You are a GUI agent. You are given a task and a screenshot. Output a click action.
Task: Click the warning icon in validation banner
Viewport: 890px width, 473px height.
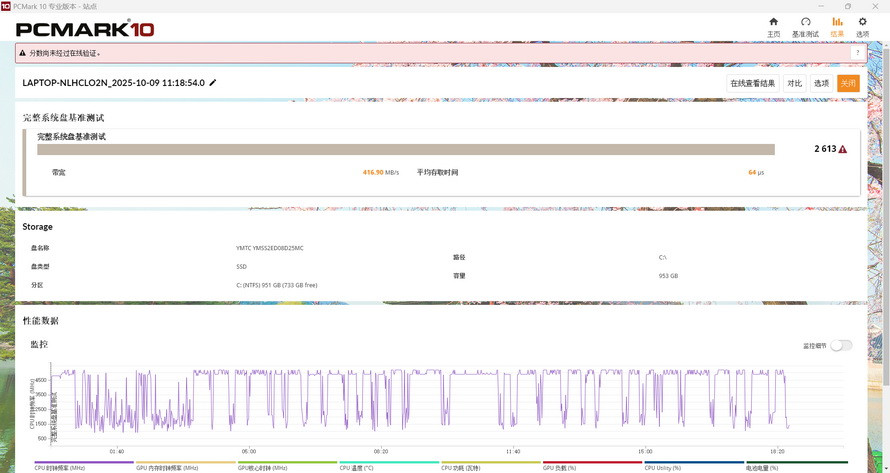pyautogui.click(x=23, y=53)
